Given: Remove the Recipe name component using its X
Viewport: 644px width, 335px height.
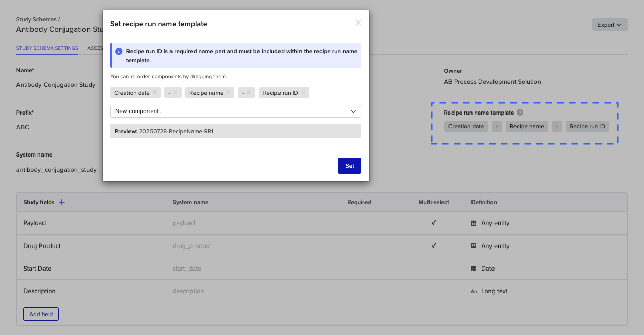Looking at the screenshot, I should point(228,93).
